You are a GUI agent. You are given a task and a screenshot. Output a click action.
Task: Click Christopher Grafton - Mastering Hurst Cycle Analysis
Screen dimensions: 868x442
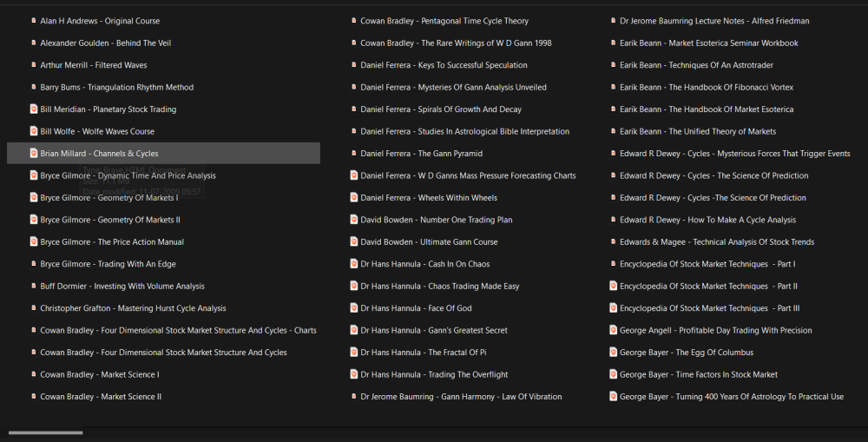tap(133, 308)
